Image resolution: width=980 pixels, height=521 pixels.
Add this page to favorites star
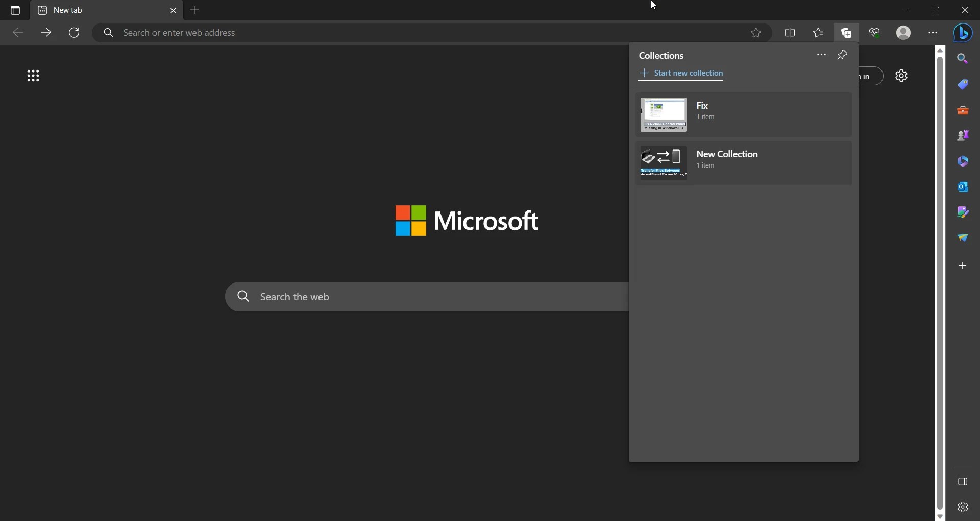click(x=756, y=33)
